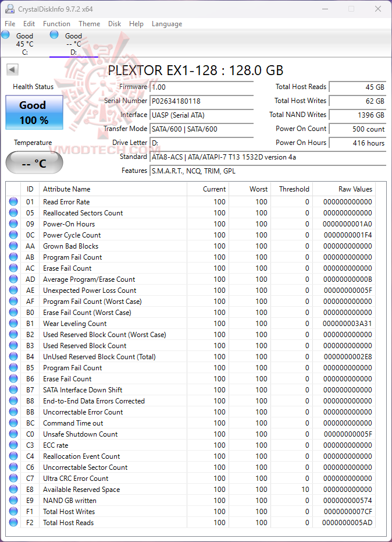This screenshot has height=542, width=392.
Task: Open the Disk menu
Action: 115,23
